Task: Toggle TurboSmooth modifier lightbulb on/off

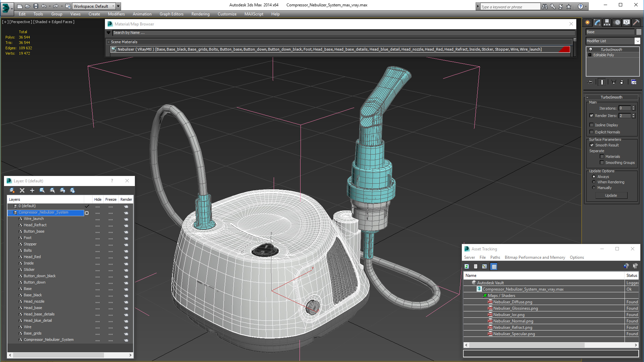Action: (591, 49)
